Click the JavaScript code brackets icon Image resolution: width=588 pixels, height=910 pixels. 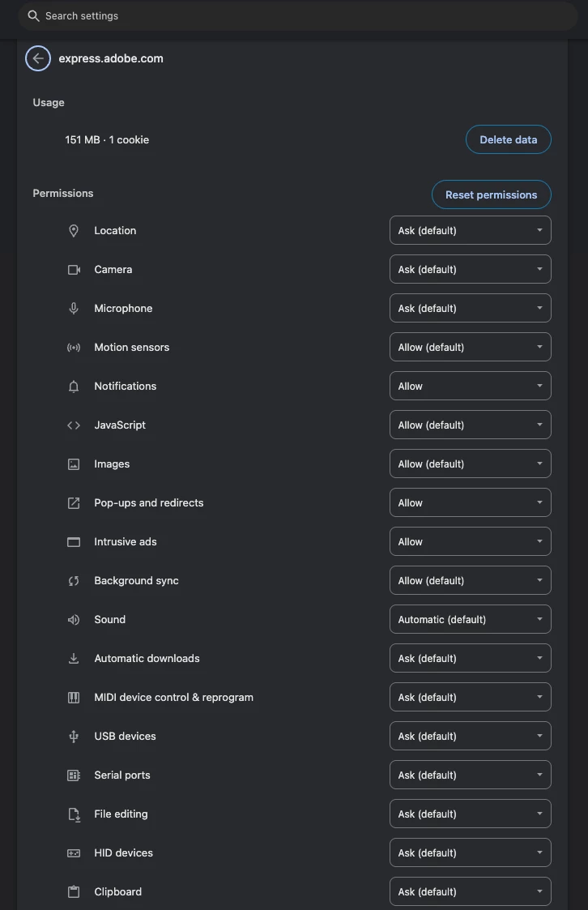74,425
